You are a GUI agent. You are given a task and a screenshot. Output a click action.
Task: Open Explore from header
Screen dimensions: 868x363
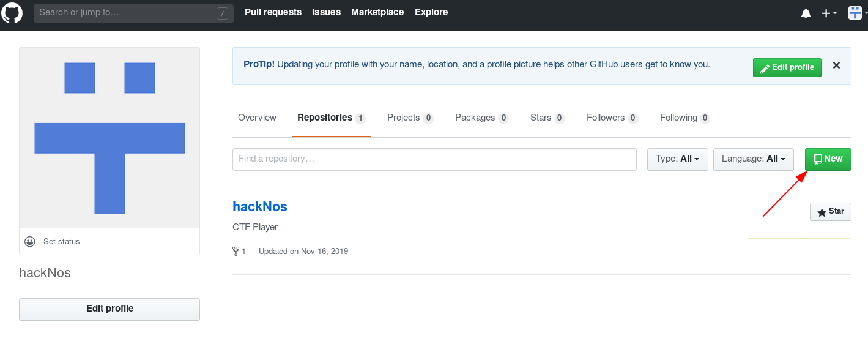431,12
